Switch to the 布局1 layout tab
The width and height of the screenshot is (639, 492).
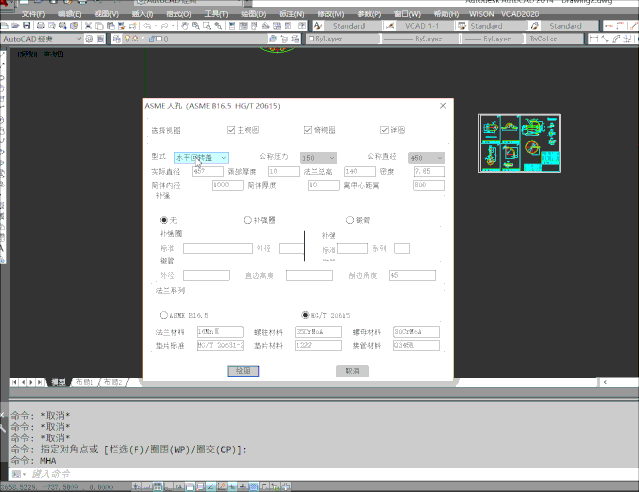pyautogui.click(x=85, y=382)
